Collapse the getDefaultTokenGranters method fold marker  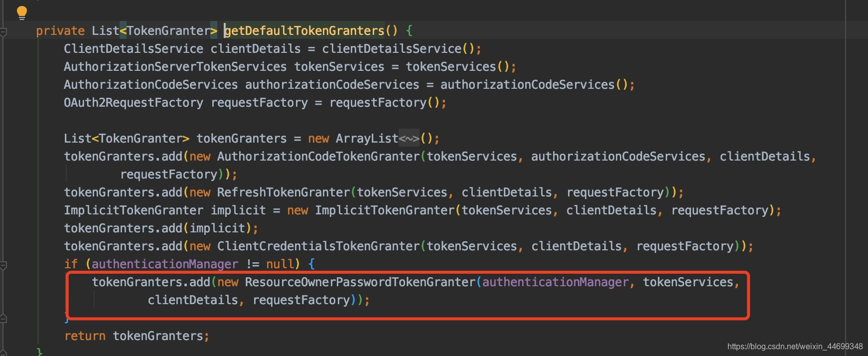(x=3, y=32)
